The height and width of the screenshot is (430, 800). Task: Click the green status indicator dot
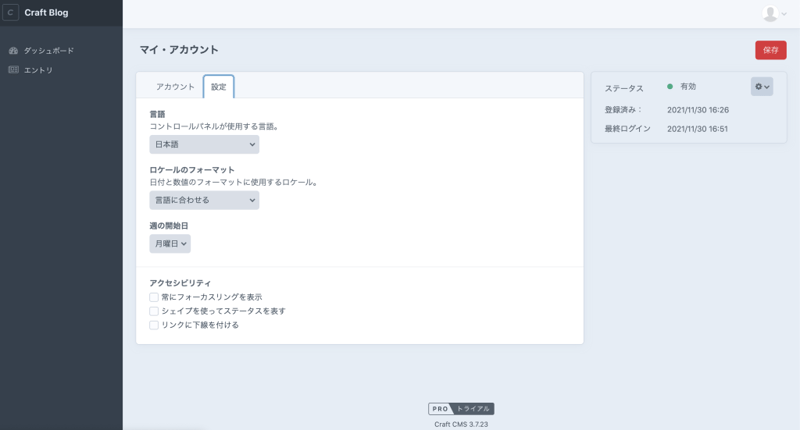670,87
